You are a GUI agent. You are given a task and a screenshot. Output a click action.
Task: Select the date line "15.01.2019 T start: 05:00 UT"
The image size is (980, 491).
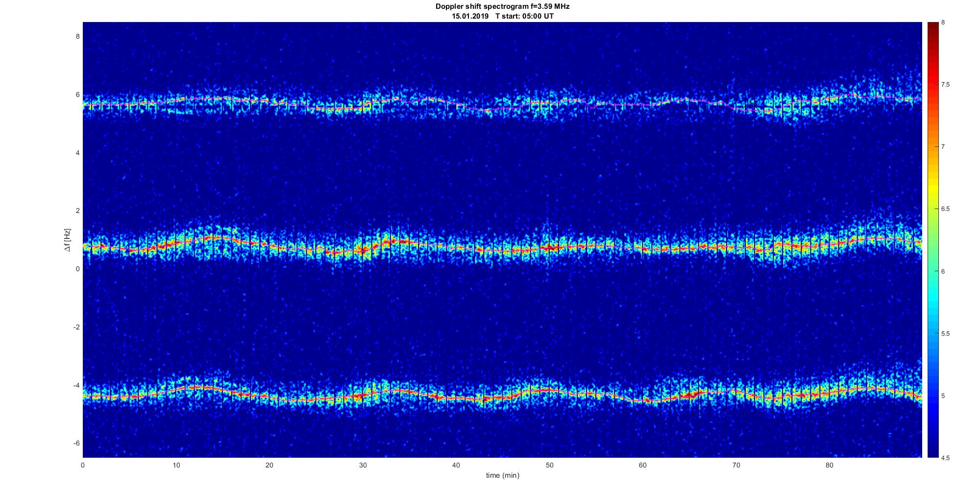pos(502,16)
